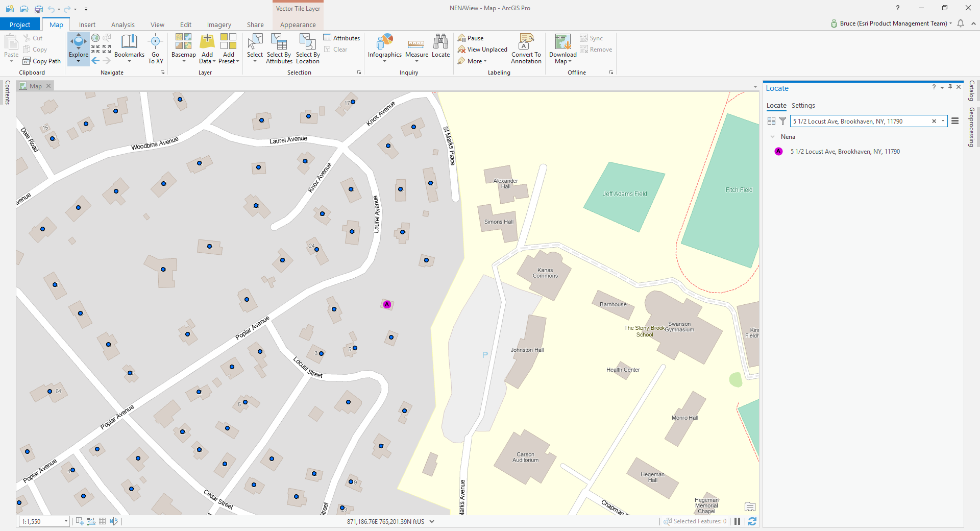The image size is (980, 531).
Task: Pause map drawing in status bar
Action: pos(737,521)
